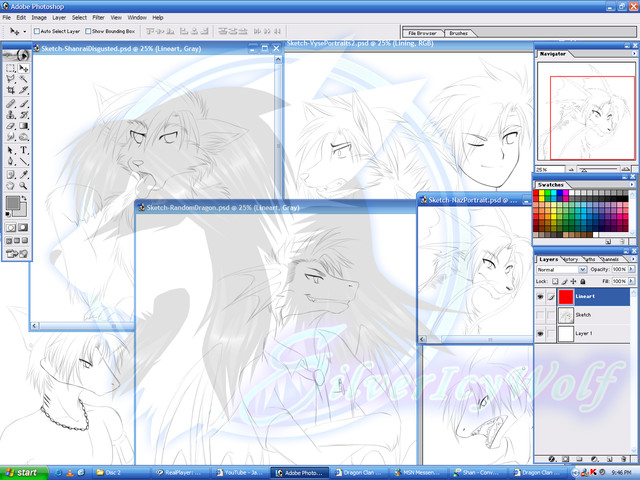Select the Healing Brush tool
The image size is (640, 480).
[11, 104]
